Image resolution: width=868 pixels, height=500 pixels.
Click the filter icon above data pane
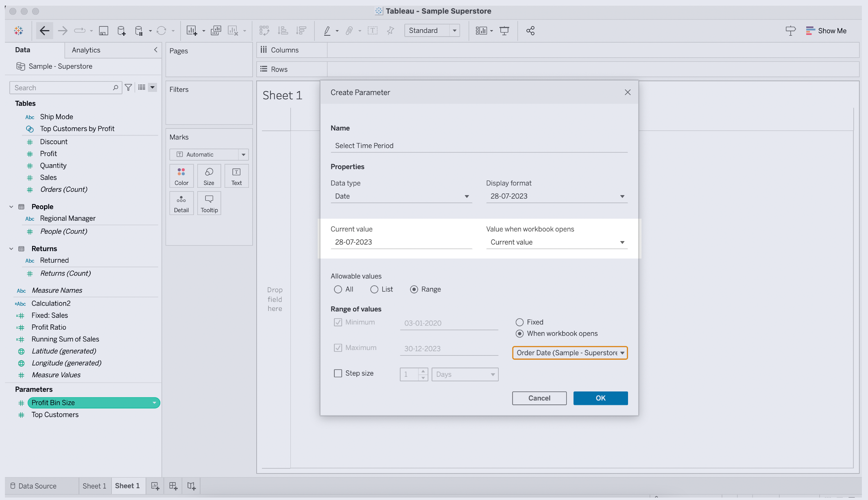pos(128,87)
